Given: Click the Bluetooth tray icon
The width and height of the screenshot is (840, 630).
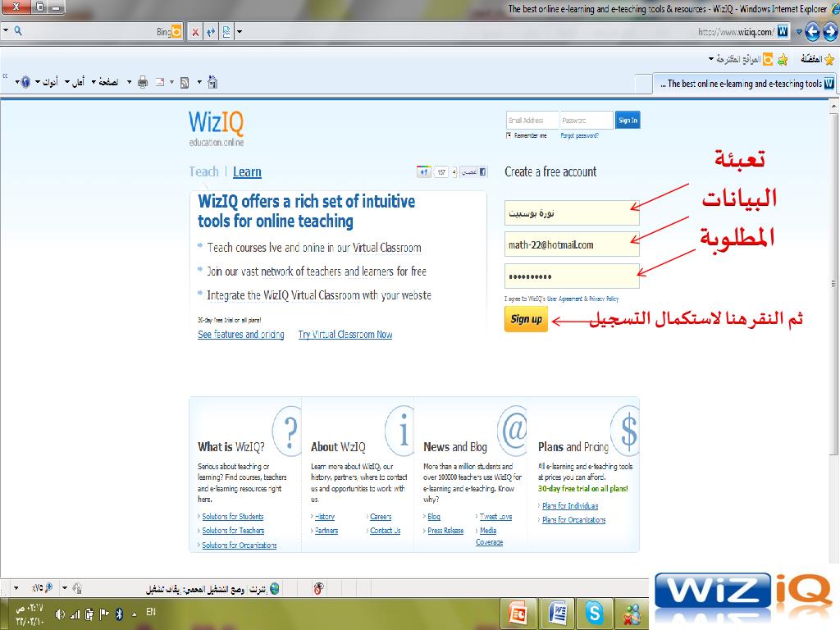Looking at the screenshot, I should click(x=120, y=614).
